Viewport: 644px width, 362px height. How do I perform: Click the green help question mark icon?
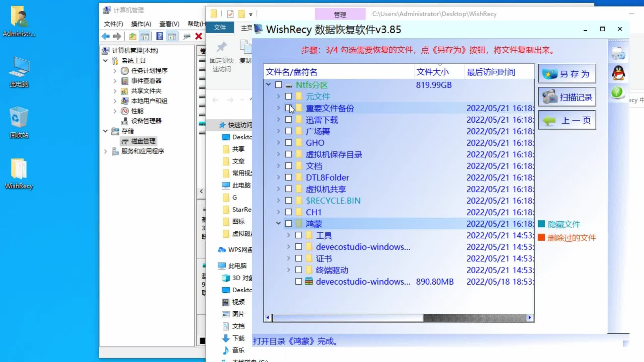(x=617, y=93)
